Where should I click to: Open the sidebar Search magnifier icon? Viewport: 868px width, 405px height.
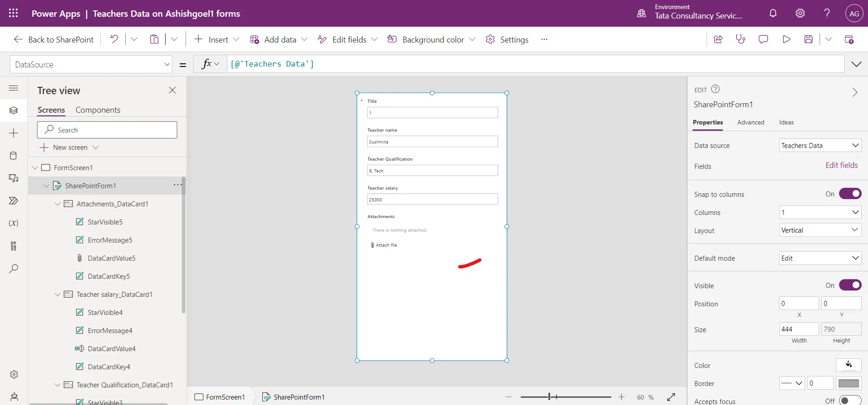coord(14,269)
